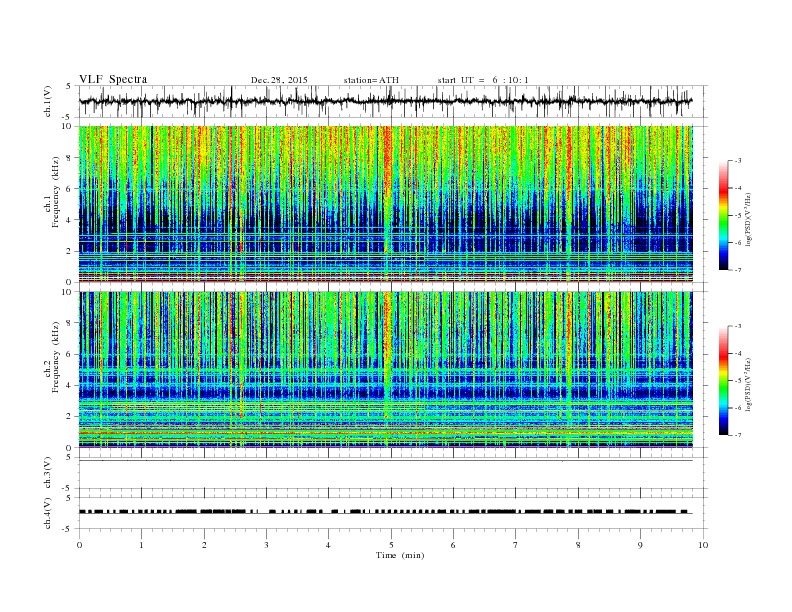Click the "1" tick on the time axis
Image resolution: width=792 pixels, height=612 pixels.
tap(141, 545)
